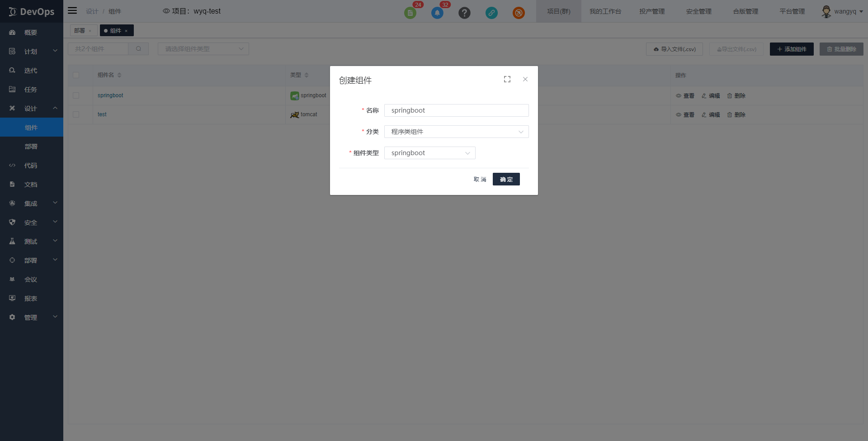Check the checkbox for the springboot row

click(76, 95)
